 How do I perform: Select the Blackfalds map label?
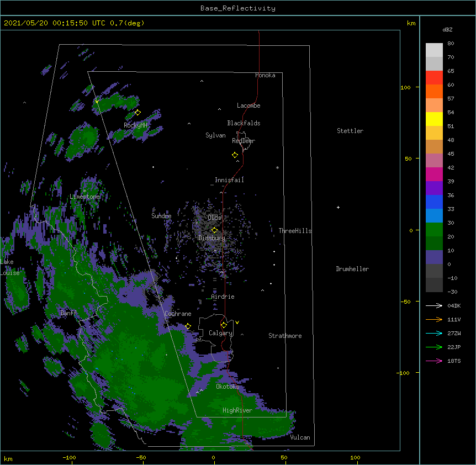244,123
